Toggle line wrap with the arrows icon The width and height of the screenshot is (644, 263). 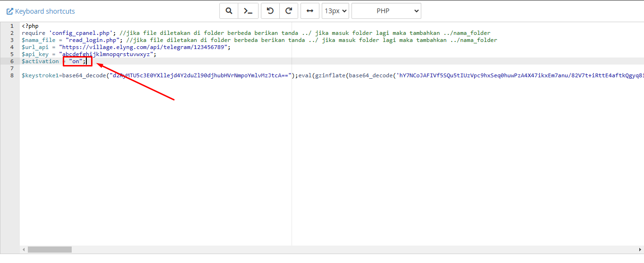coord(309,11)
